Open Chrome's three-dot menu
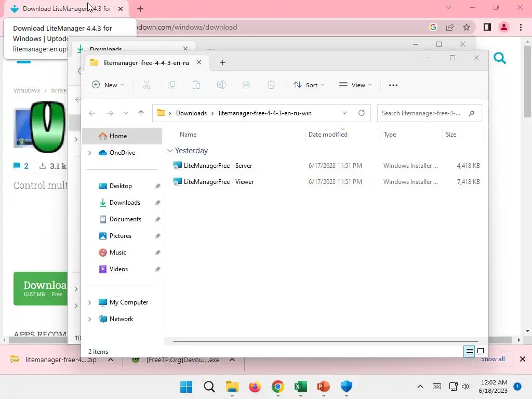The width and height of the screenshot is (532, 399). pos(521,27)
